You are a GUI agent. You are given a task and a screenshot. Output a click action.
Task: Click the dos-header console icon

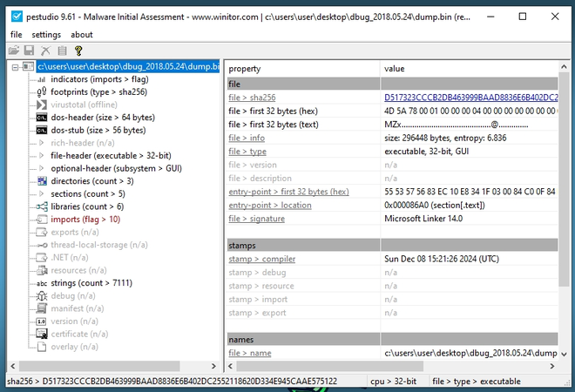coord(42,117)
